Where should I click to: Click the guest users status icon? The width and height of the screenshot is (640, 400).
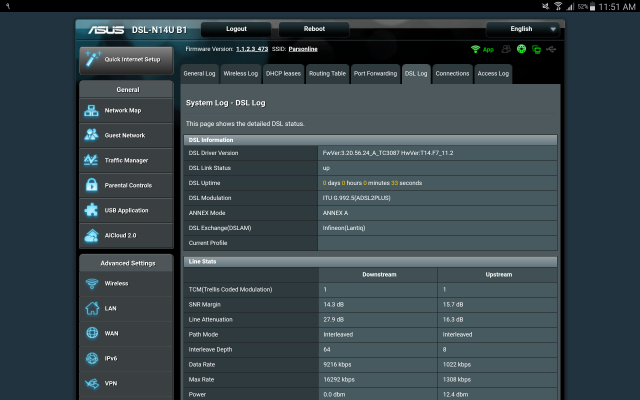click(x=506, y=48)
